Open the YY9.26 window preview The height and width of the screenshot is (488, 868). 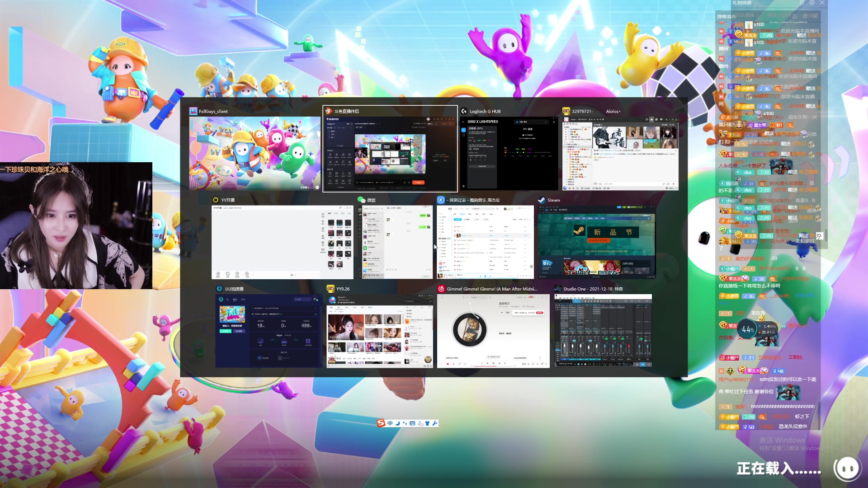380,331
